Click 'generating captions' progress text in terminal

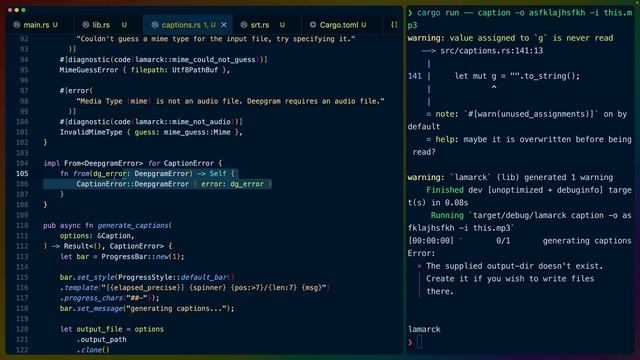(587, 241)
